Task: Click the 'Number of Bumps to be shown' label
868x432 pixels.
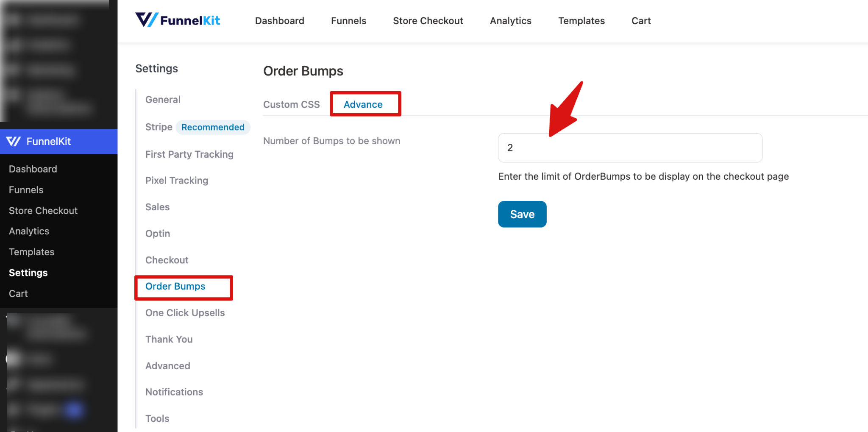Action: coord(332,141)
